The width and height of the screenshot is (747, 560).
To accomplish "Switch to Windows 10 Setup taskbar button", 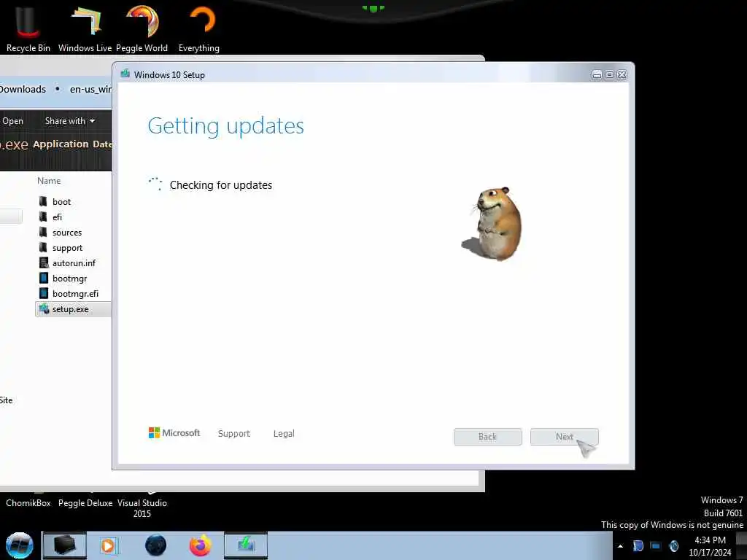I will [246, 545].
